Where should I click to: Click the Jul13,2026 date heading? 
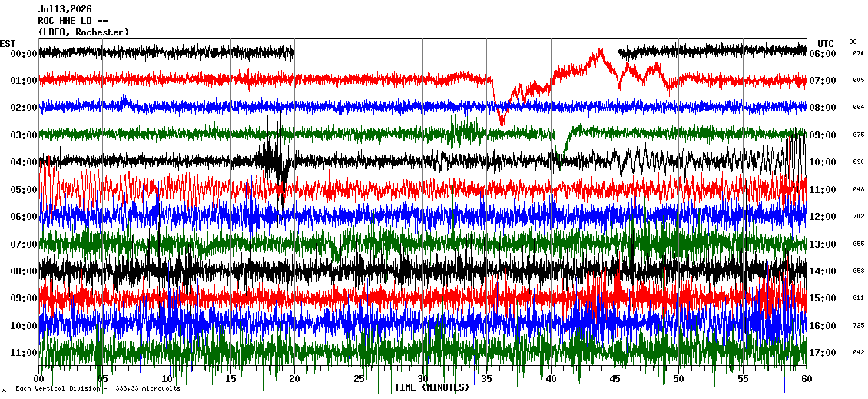tap(65, 9)
